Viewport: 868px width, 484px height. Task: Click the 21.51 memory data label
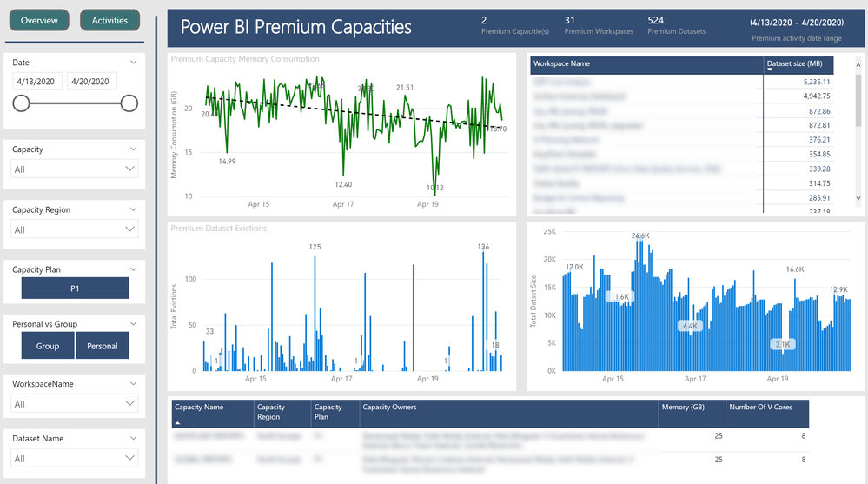click(405, 88)
